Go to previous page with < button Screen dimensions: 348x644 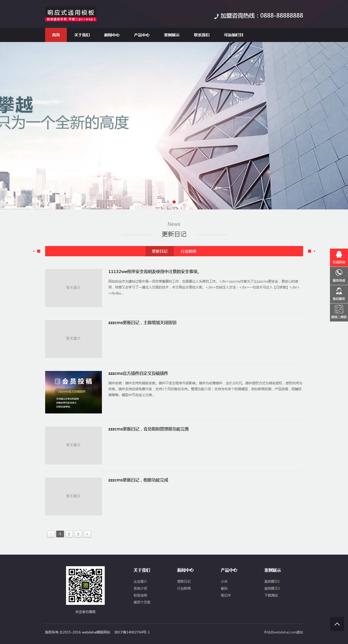(x=51, y=534)
